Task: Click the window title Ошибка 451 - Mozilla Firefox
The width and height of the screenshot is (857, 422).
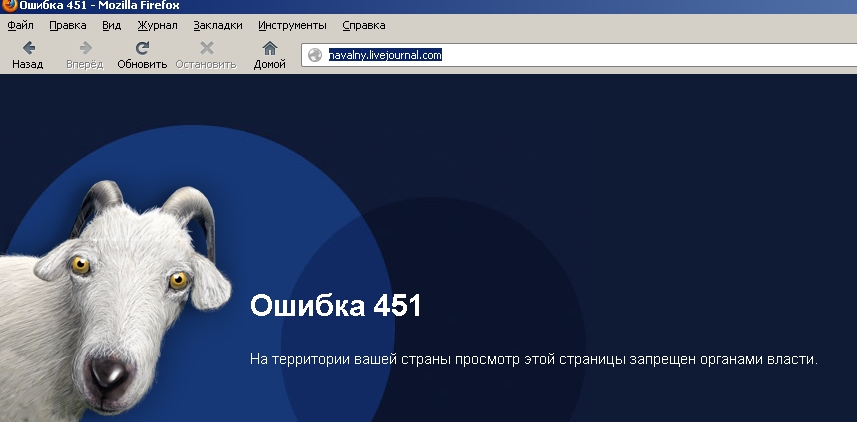Action: (x=99, y=6)
